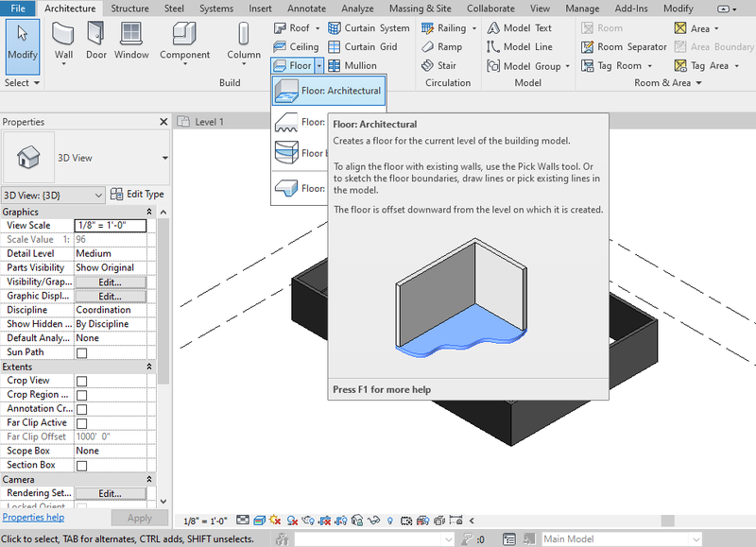Switch to the Structure ribbon tab
756x547 pixels.
(129, 9)
